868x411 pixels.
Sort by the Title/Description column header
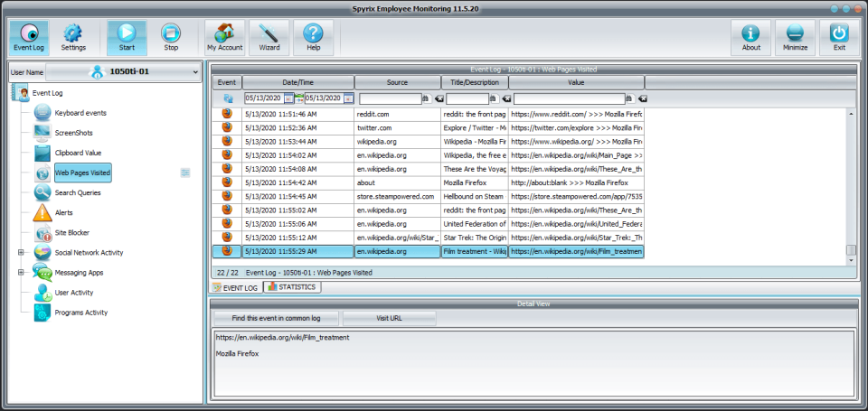pos(475,82)
